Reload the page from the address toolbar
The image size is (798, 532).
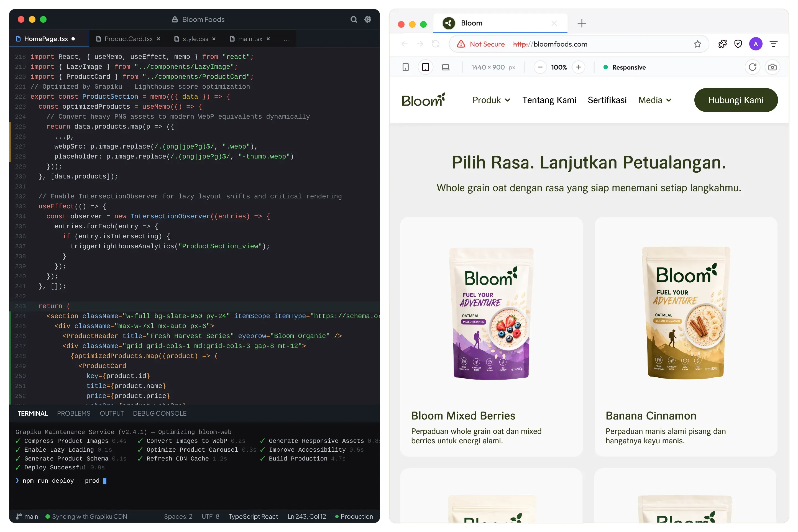click(x=436, y=44)
